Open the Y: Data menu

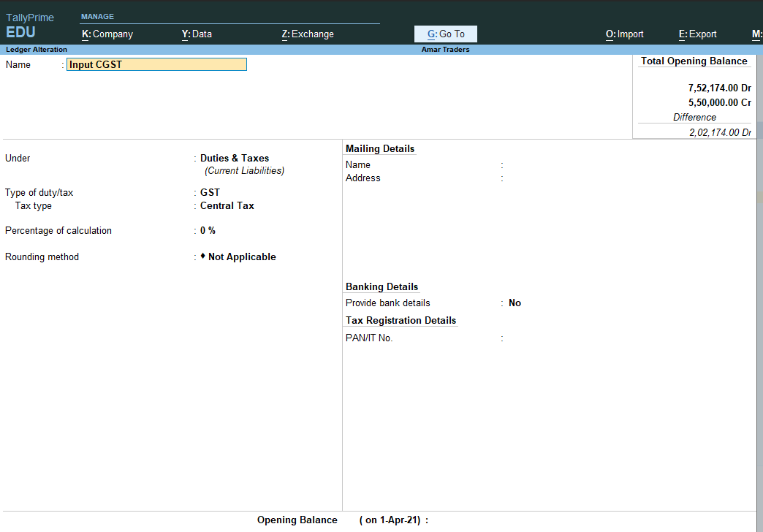tap(197, 34)
